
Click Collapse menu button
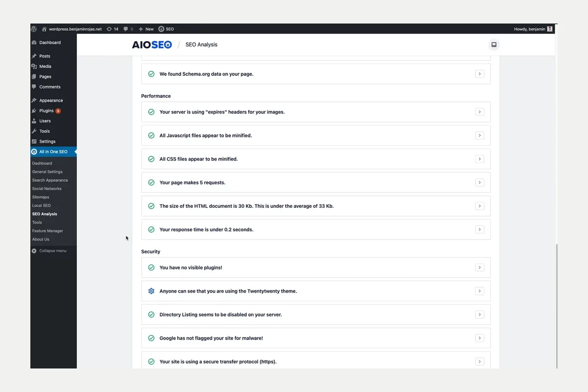point(49,251)
